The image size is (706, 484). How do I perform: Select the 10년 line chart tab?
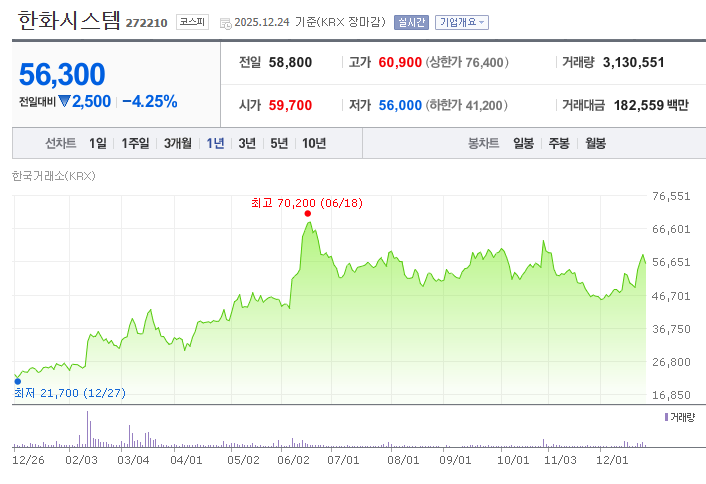click(x=314, y=143)
